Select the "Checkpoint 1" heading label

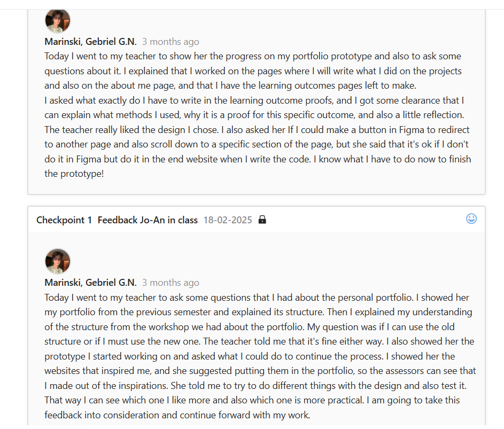click(x=64, y=220)
